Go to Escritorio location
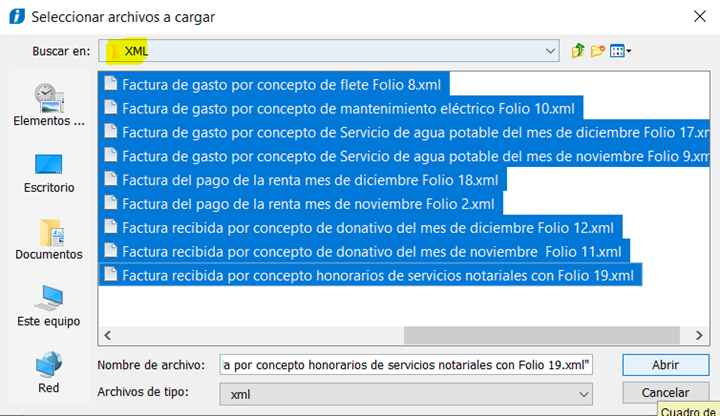 coord(49,172)
